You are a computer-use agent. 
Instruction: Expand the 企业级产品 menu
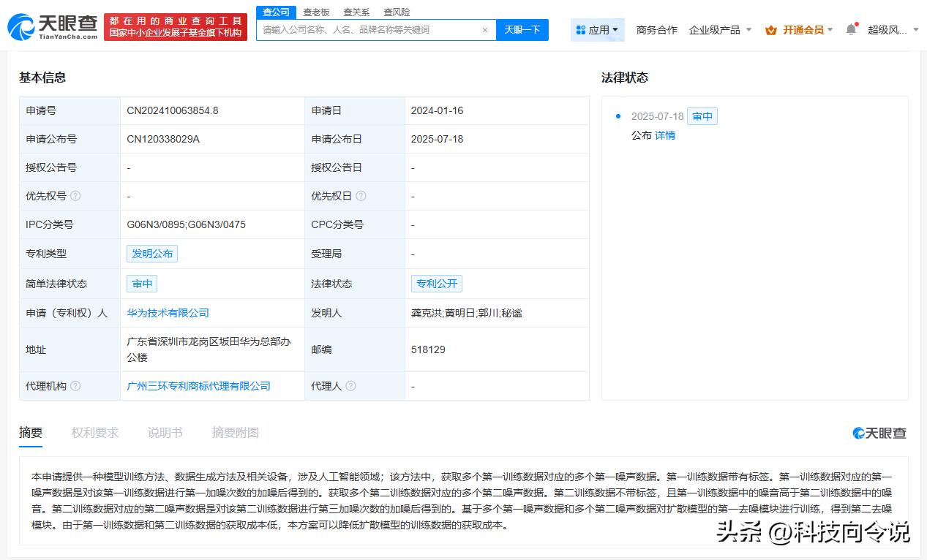tap(720, 30)
